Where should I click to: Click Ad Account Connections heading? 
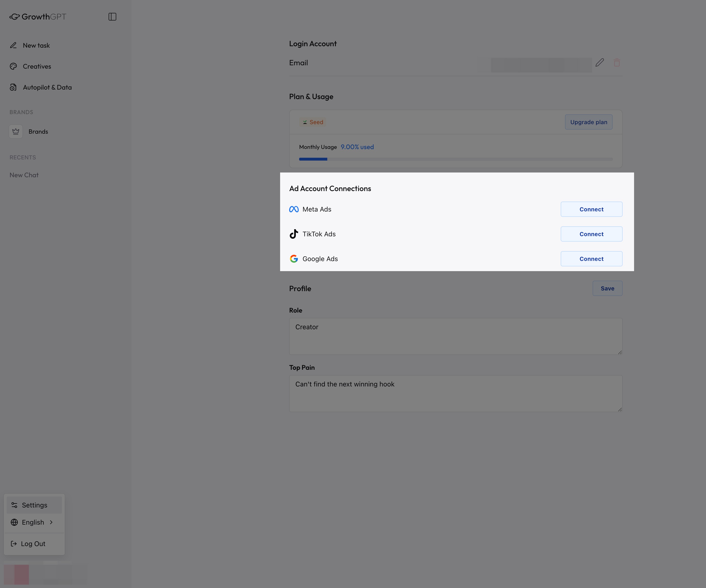(x=330, y=189)
